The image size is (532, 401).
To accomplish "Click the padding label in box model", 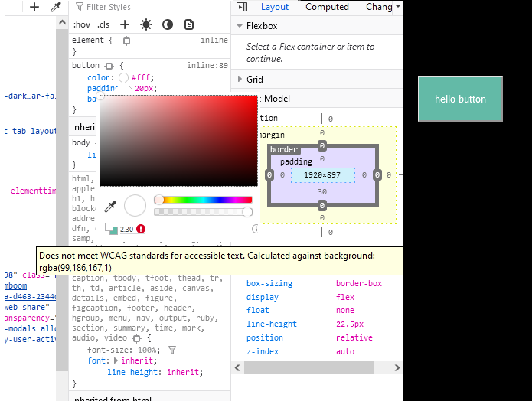I will click(296, 161).
